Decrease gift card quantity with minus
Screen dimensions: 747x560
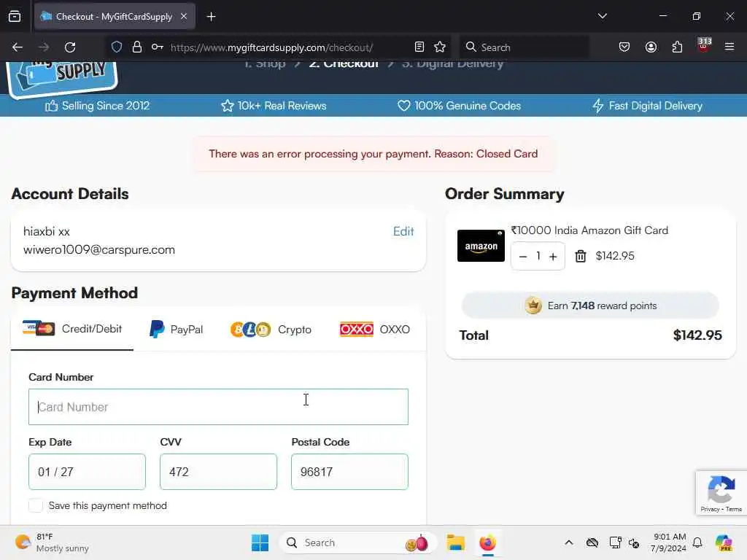[x=522, y=257]
